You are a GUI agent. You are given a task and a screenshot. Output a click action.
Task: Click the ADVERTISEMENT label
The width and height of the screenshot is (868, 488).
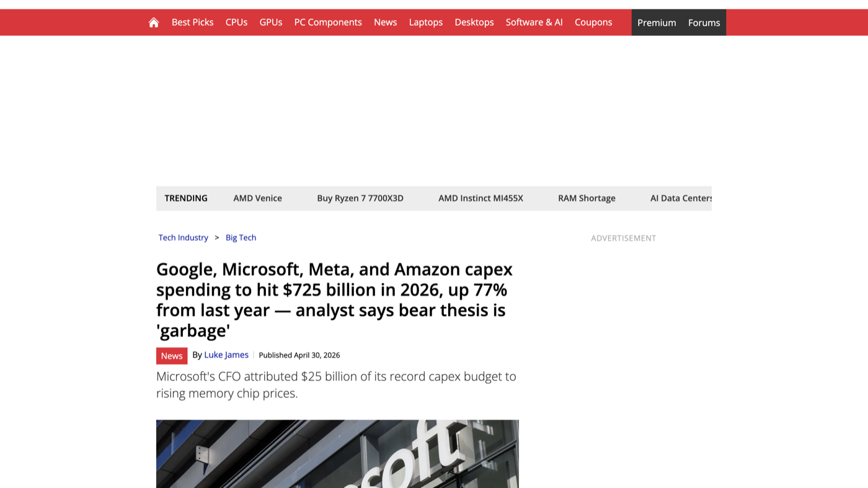tap(624, 238)
